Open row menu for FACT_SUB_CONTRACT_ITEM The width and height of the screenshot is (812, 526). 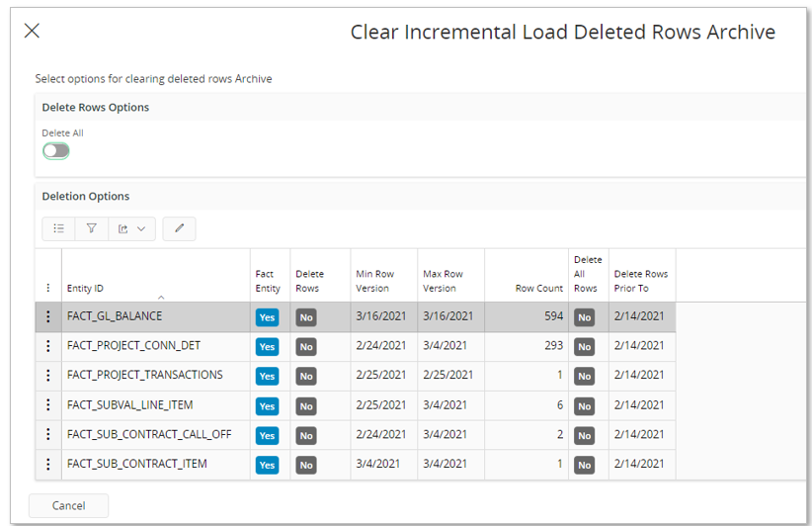(48, 464)
